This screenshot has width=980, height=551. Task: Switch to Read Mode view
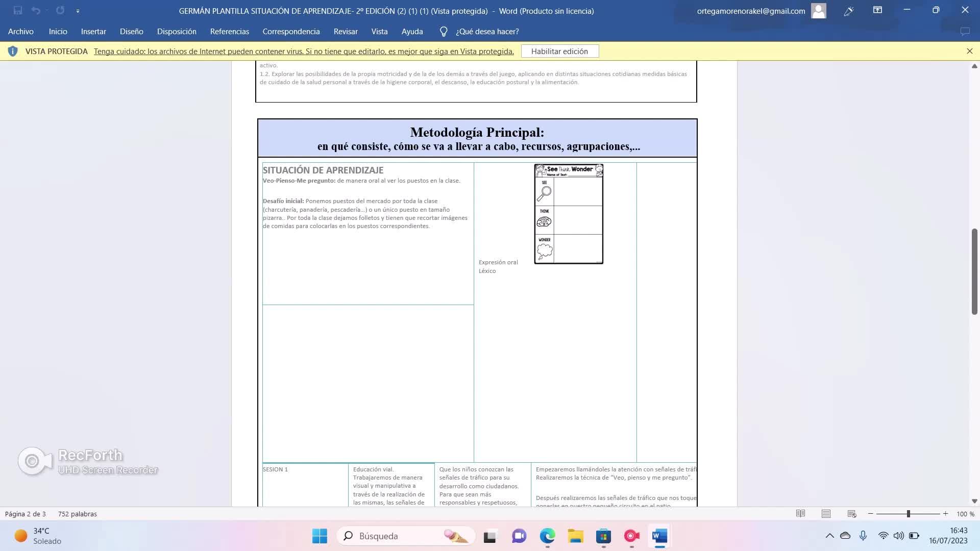click(800, 514)
